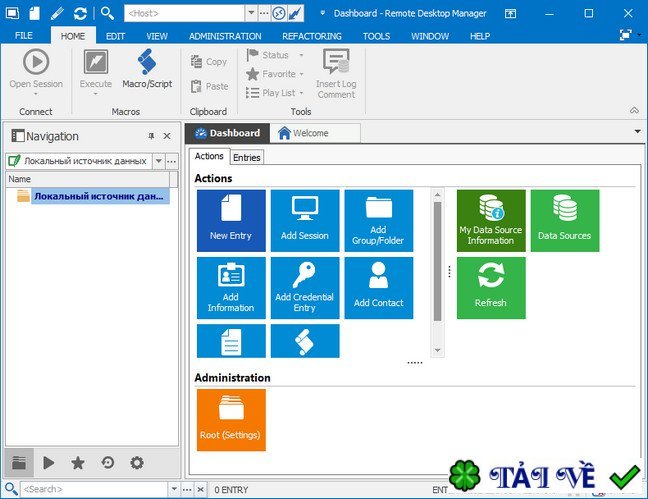Image resolution: width=648 pixels, height=499 pixels.
Task: Click the Macro/Script ribbon icon
Action: click(147, 68)
